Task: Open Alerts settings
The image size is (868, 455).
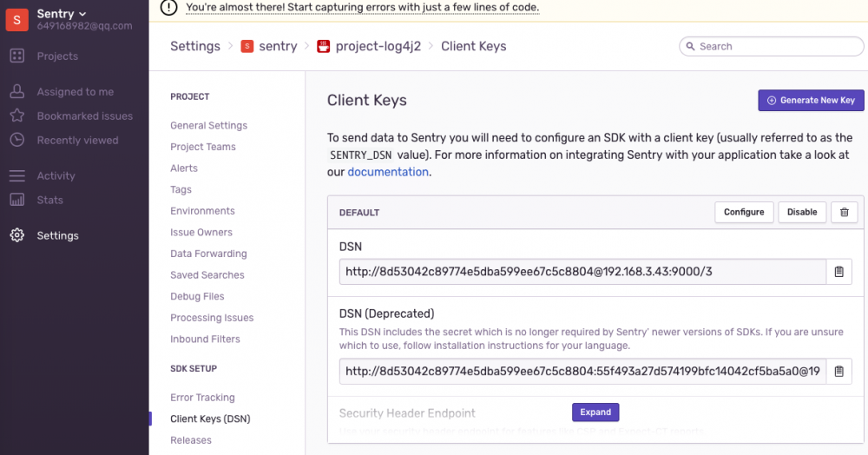Action: [184, 168]
